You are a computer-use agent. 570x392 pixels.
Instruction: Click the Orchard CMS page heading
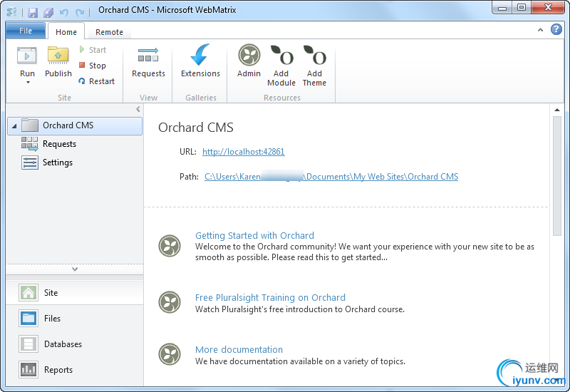(195, 128)
